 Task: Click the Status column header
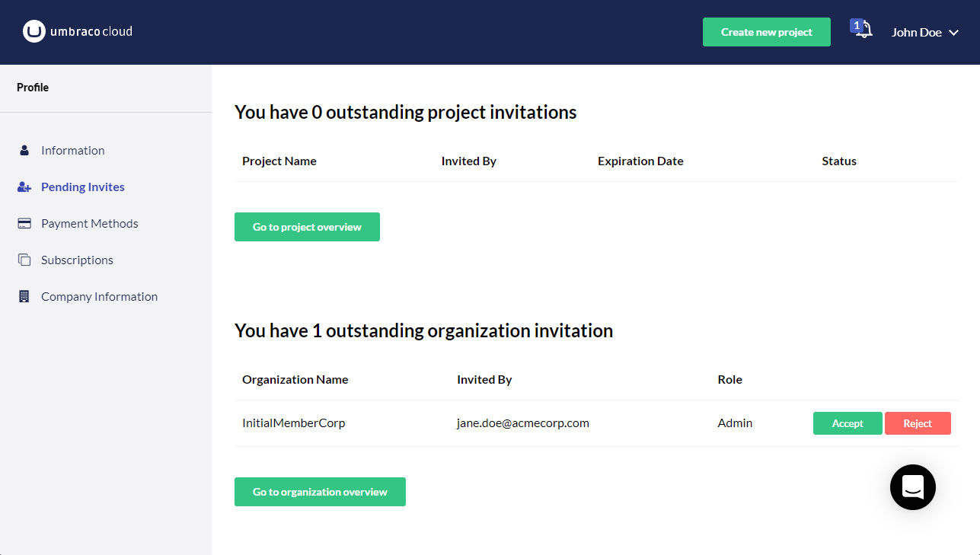[x=839, y=161]
